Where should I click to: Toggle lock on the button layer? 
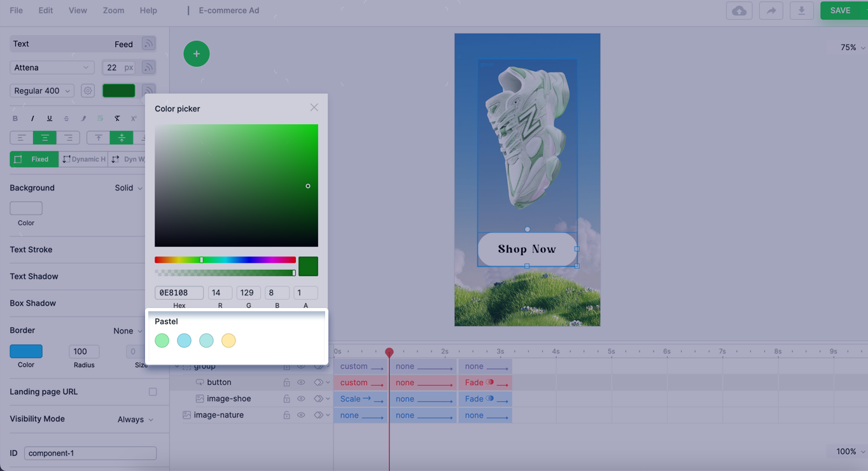(286, 383)
